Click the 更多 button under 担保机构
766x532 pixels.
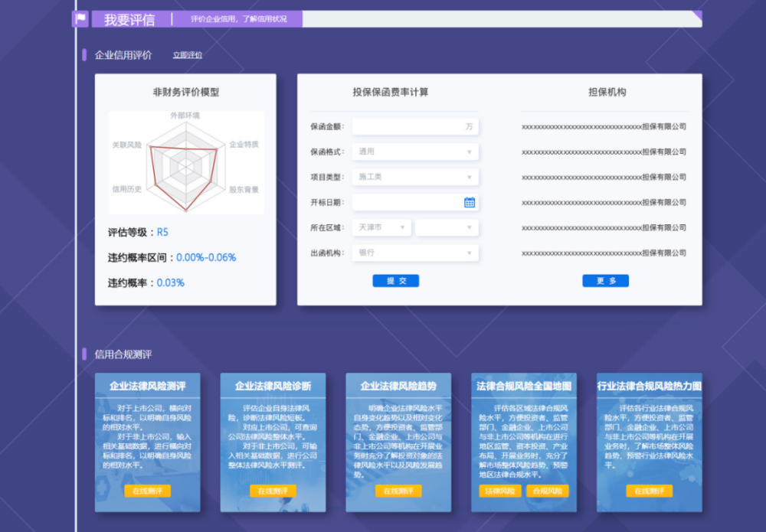605,281
